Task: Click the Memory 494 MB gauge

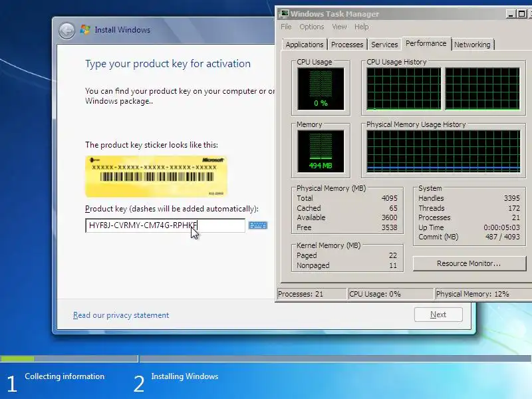Action: click(321, 152)
